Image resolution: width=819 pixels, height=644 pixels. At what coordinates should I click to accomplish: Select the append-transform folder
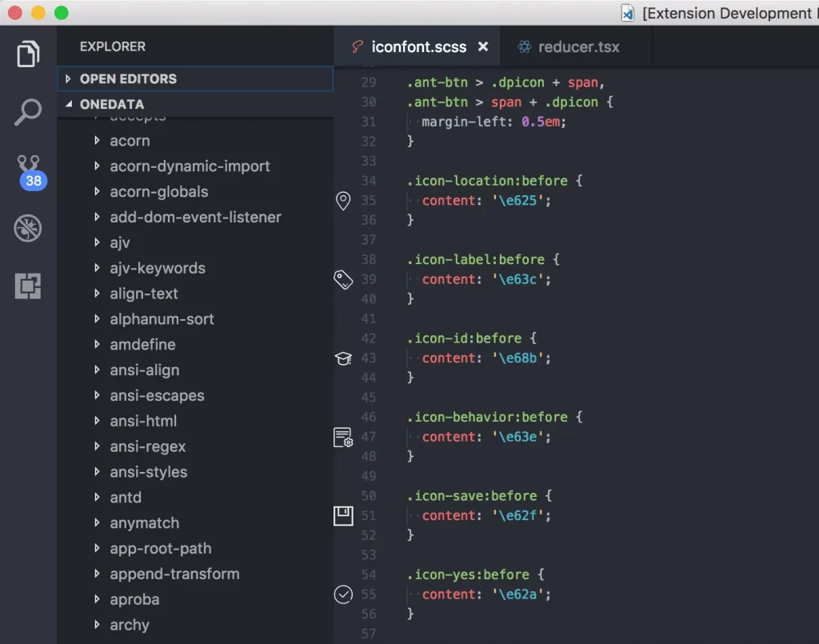click(195, 574)
